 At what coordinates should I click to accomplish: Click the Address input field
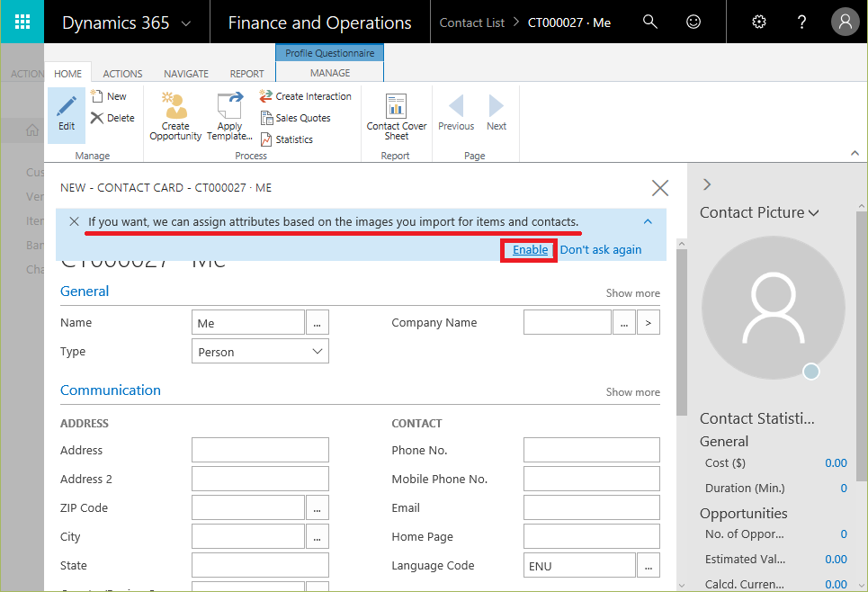coord(260,450)
